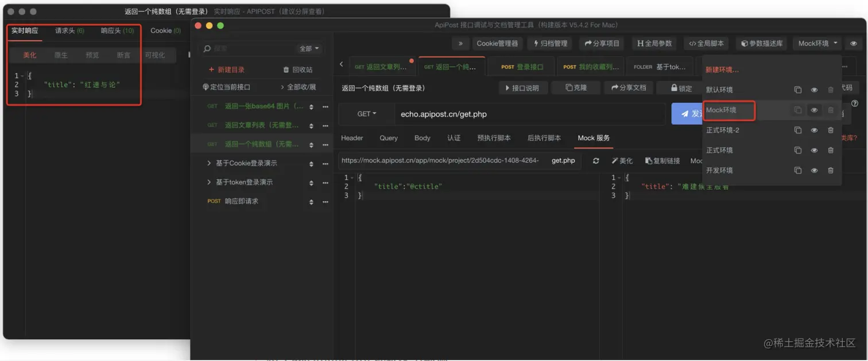
Task: Copy the 开发环境 environment
Action: (x=797, y=170)
